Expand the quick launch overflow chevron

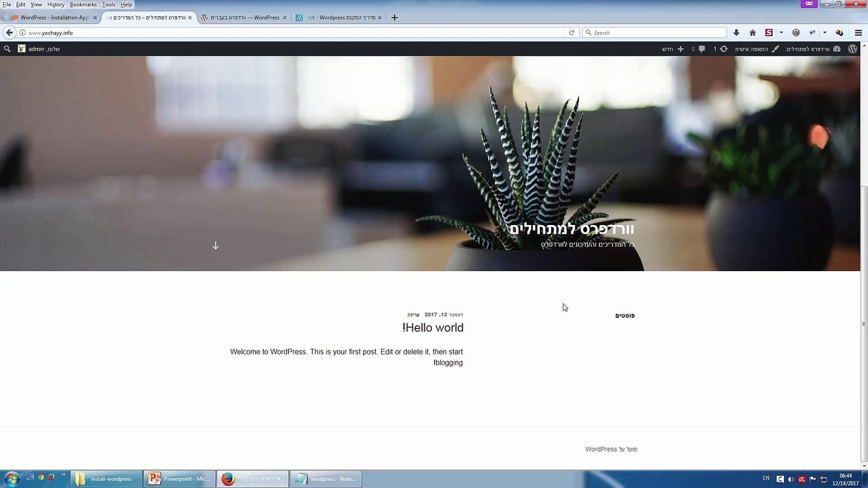click(x=64, y=475)
